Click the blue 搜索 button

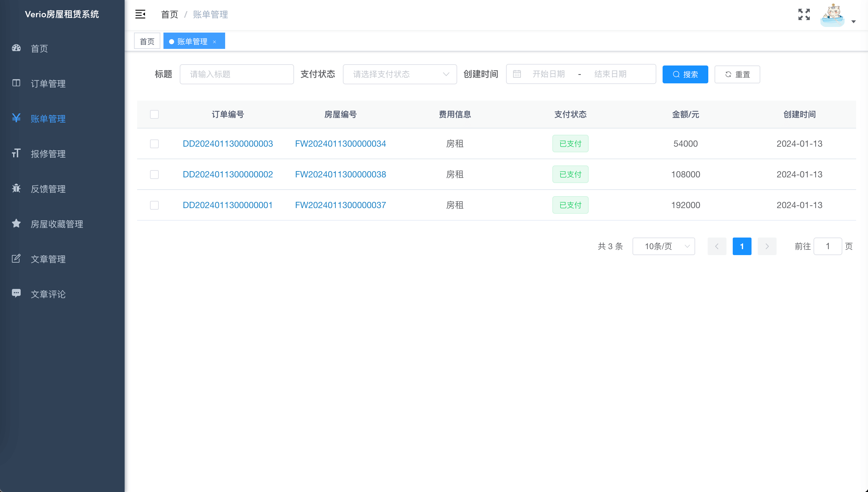[685, 74]
